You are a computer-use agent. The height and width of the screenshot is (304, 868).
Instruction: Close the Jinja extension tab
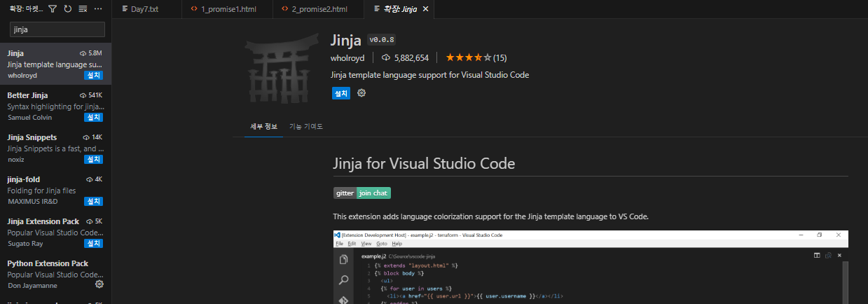tap(425, 9)
